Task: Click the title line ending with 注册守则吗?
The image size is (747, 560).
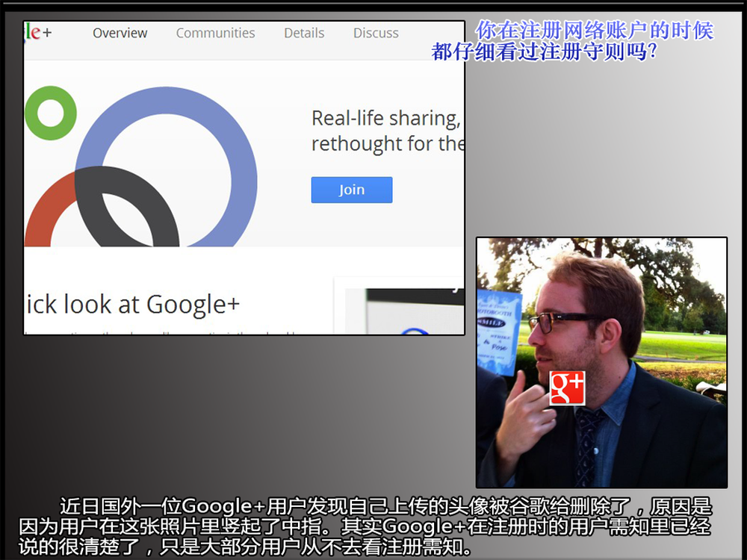Action: click(544, 53)
